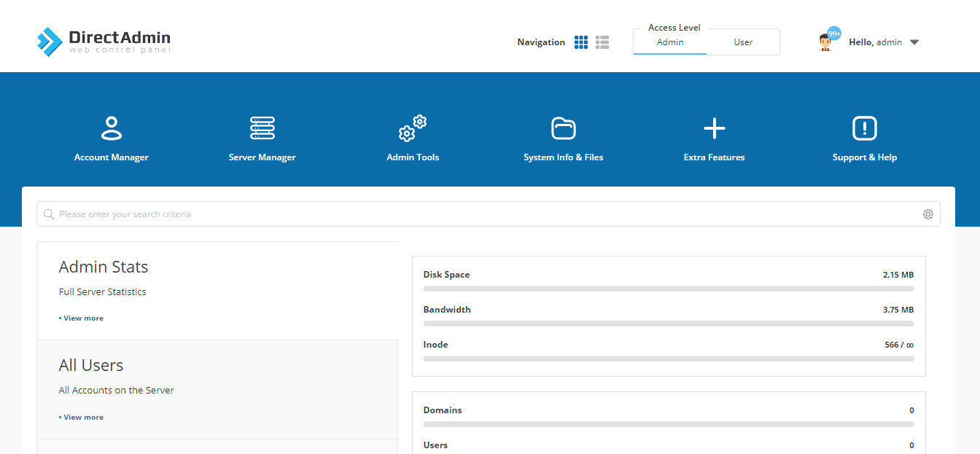Open the Server Manager icon

[262, 128]
